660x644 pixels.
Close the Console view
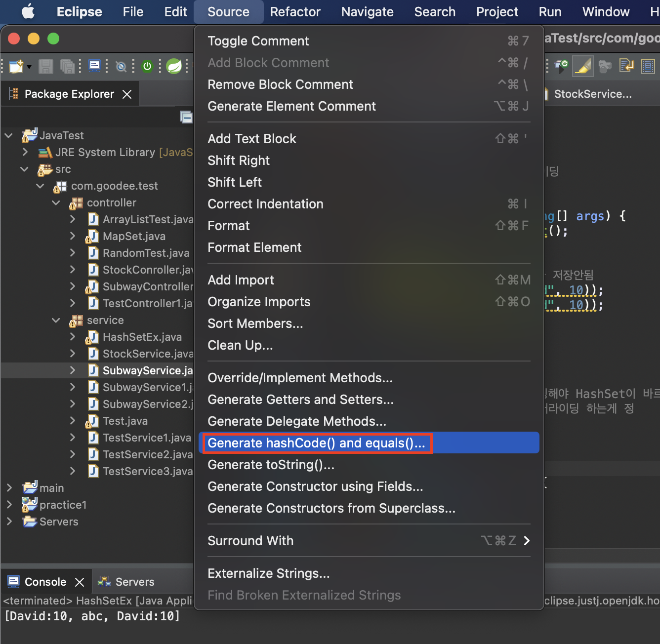80,582
